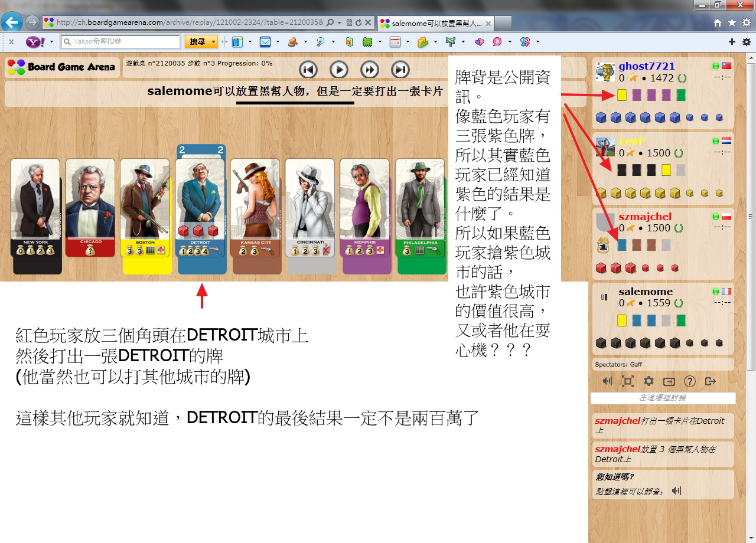Click the green flag icon in Yahoo toolbar
This screenshot has height=543, width=756.
[x=451, y=42]
